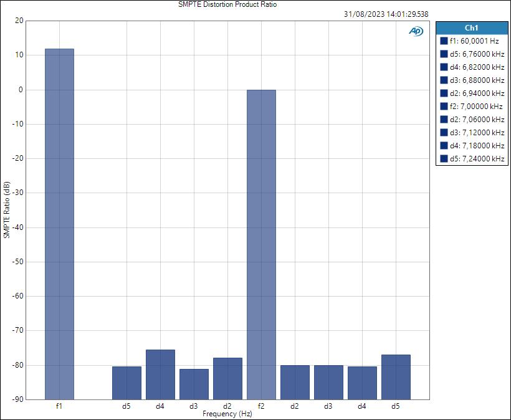Click the color swatch for d2: 7,06000 kHz

(x=444, y=119)
